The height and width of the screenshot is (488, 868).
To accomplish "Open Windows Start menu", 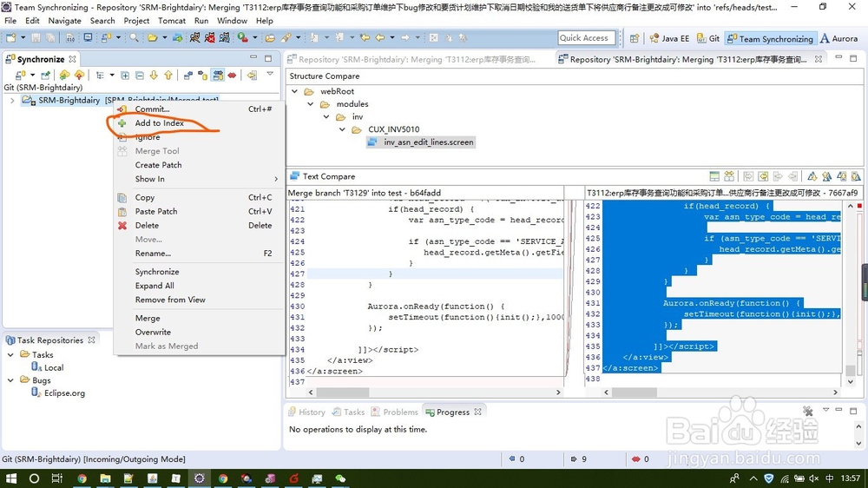I will (10, 478).
